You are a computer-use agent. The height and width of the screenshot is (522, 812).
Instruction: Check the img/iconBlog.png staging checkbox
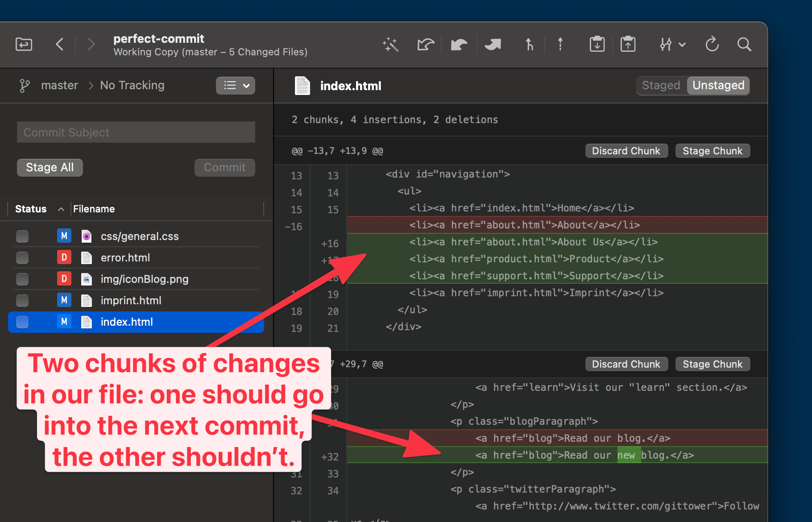point(22,279)
